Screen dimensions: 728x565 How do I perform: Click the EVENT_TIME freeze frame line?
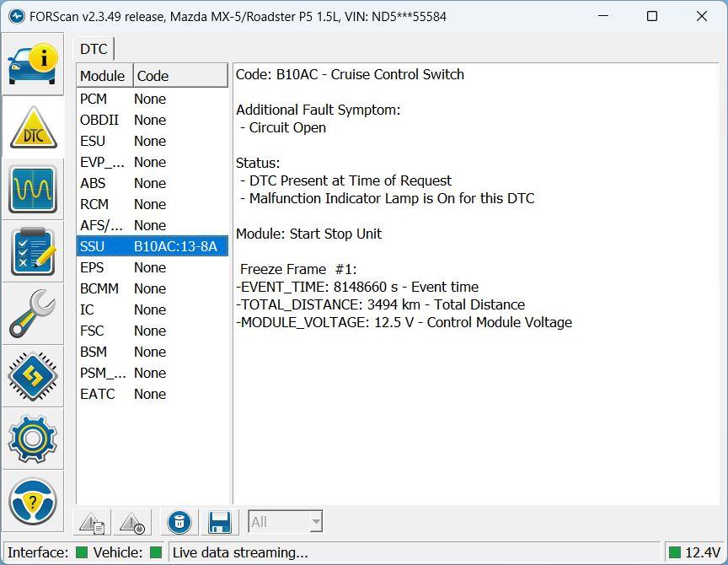tap(357, 287)
